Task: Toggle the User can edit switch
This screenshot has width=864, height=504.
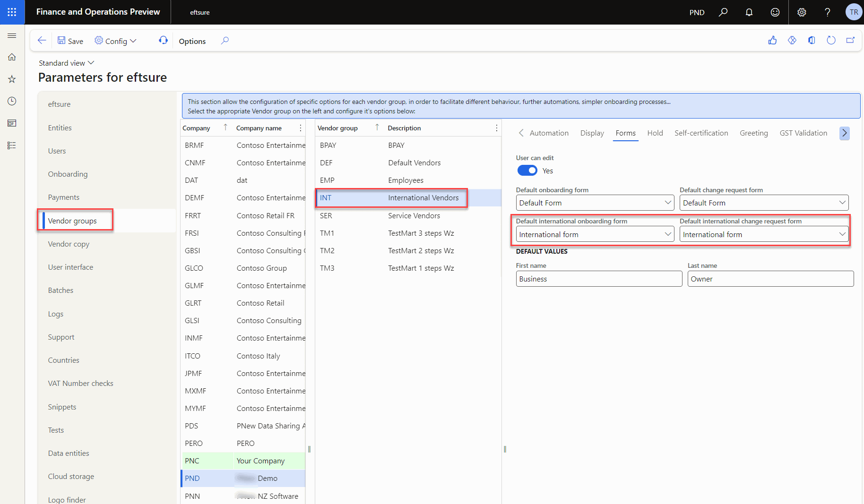Action: 527,171
